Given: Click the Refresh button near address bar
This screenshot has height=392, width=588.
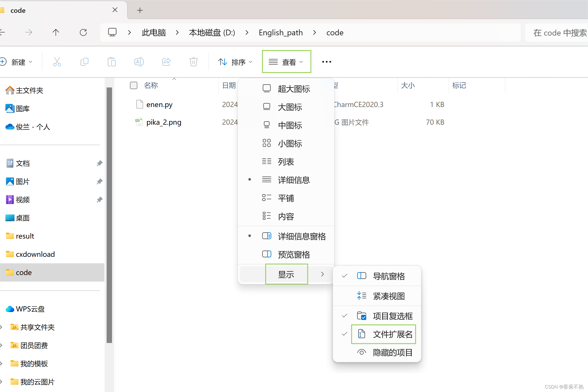Looking at the screenshot, I should tap(83, 32).
